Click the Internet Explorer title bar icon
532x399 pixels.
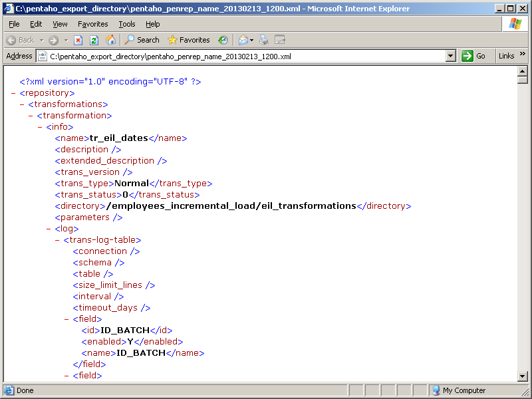8,8
